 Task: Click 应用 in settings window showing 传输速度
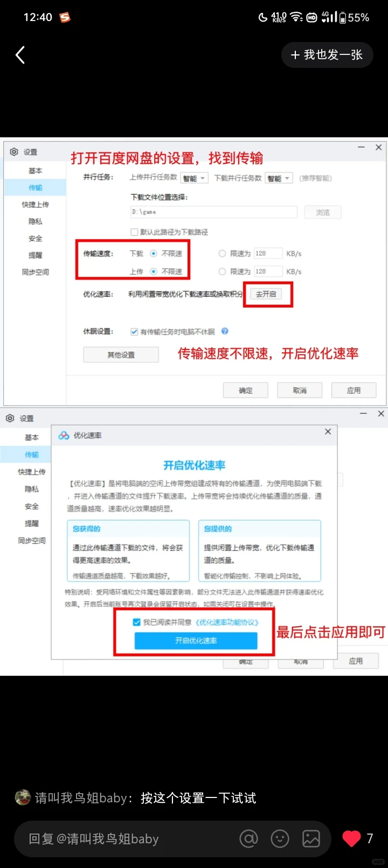pyautogui.click(x=354, y=390)
